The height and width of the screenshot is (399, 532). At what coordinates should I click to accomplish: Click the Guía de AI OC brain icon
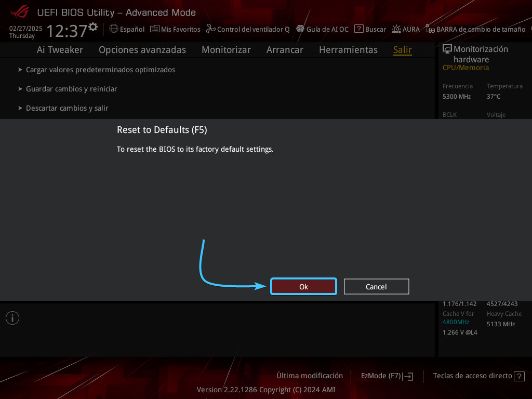pos(300,29)
